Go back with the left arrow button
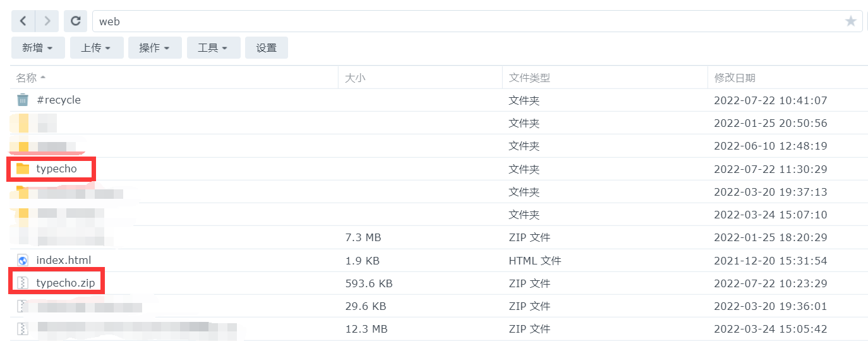868x356 pixels. click(x=23, y=21)
